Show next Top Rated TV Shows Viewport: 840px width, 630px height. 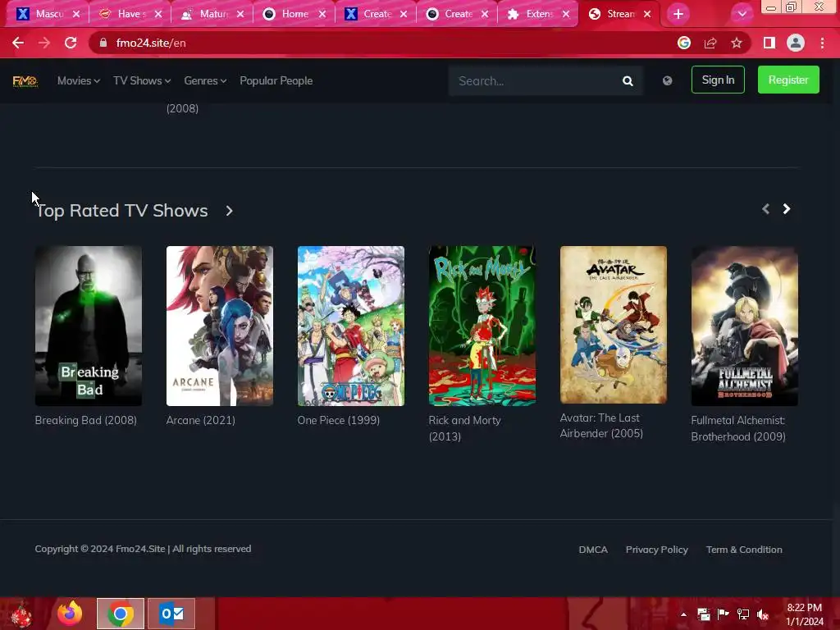coord(787,209)
